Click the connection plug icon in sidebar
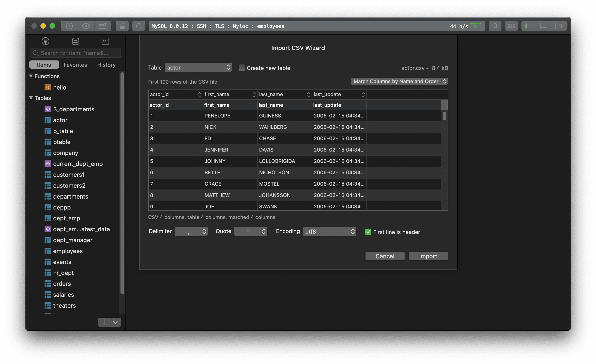Screen dimensions: 596x364 click(x=45, y=41)
